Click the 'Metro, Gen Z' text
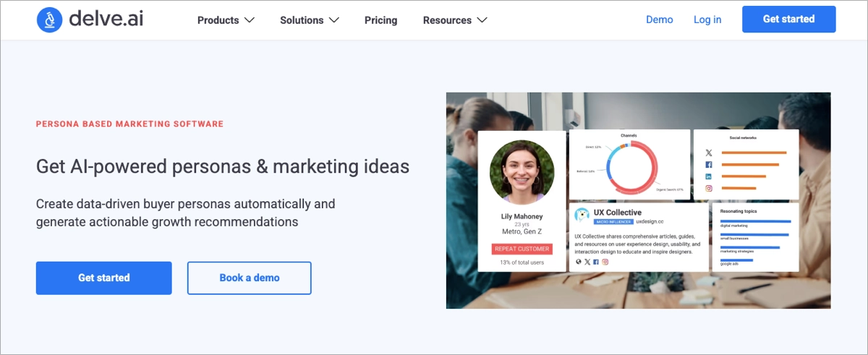This screenshot has height=355, width=868. click(522, 231)
